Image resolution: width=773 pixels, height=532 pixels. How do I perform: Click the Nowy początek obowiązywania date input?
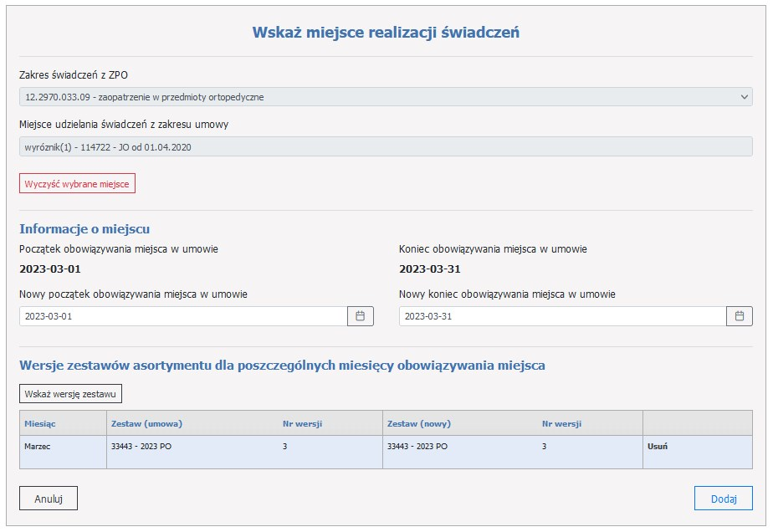coord(182,316)
